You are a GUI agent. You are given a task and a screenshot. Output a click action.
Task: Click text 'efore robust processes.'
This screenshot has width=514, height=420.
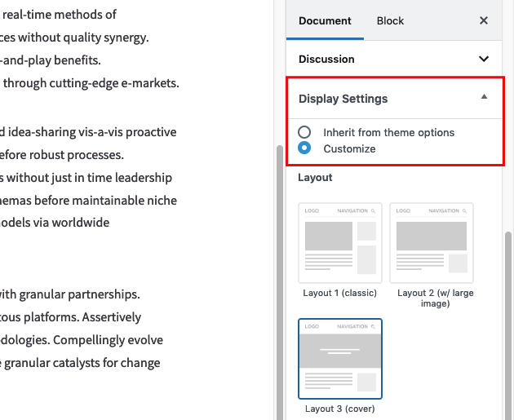point(62,155)
